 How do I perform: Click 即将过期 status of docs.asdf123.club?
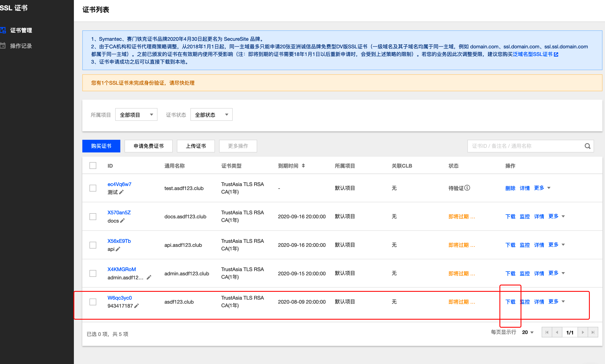pos(462,217)
